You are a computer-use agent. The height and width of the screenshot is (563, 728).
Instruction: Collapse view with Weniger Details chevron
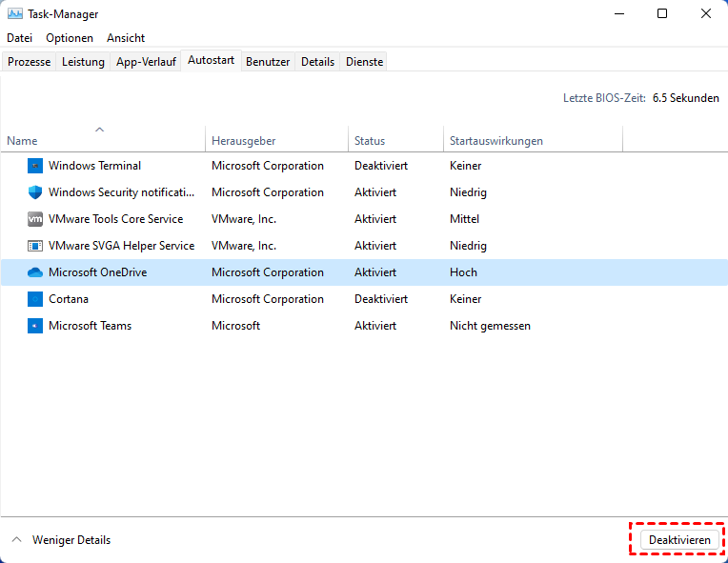click(16, 540)
